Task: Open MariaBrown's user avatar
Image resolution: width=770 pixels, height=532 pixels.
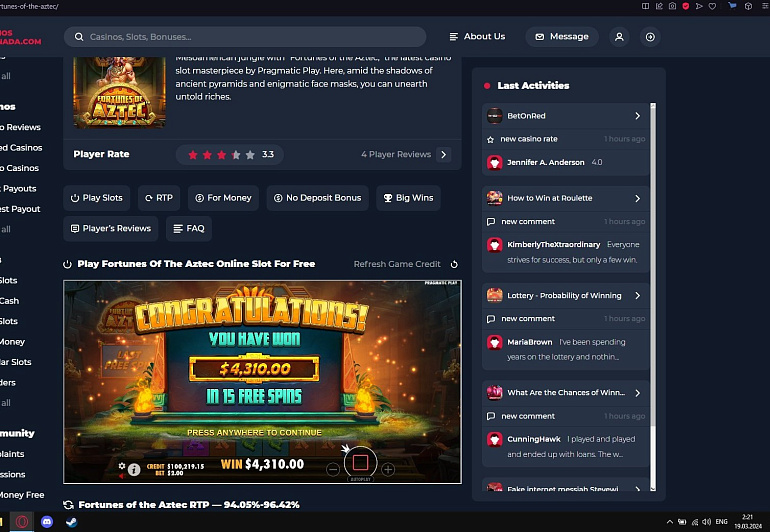Action: point(495,342)
